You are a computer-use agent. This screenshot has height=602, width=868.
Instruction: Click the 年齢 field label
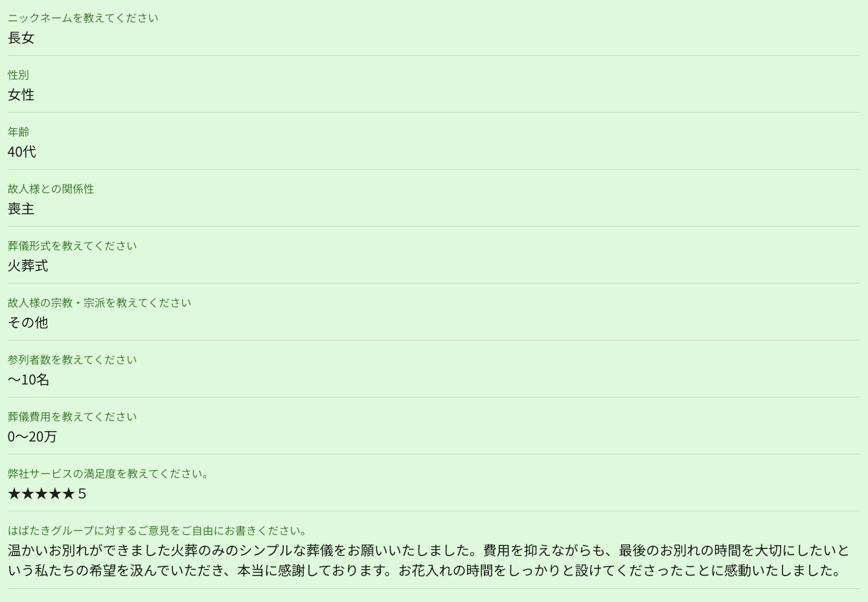pyautogui.click(x=18, y=132)
